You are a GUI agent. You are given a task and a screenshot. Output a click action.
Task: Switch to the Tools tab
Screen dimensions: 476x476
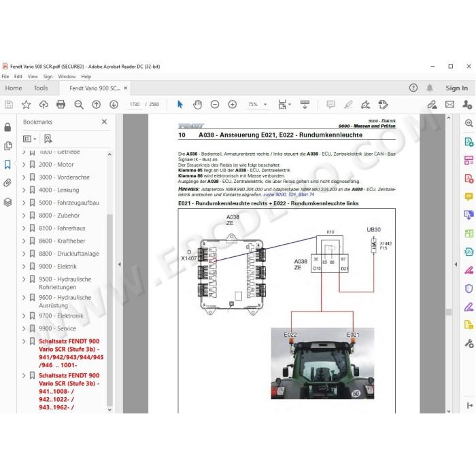(x=41, y=88)
